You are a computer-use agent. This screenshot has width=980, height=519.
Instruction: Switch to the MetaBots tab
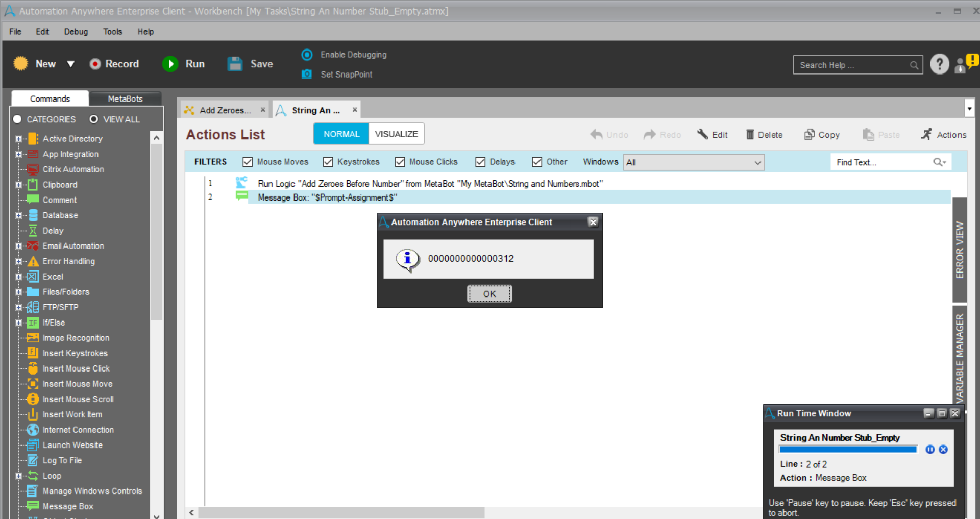[x=125, y=98]
